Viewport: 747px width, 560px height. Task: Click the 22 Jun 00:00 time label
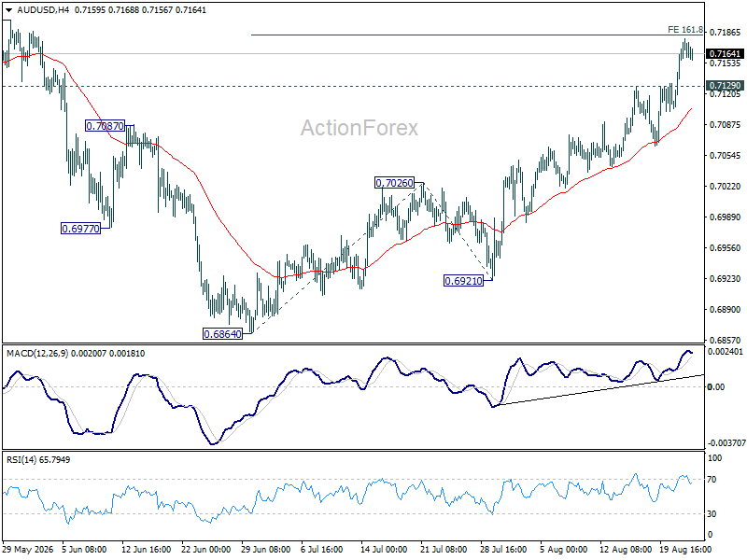pos(206,550)
